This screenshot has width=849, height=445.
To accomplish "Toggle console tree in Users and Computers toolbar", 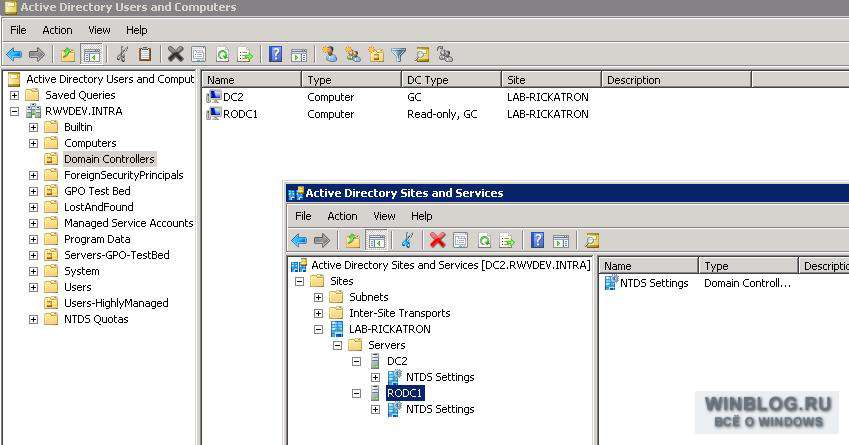I will (x=92, y=55).
